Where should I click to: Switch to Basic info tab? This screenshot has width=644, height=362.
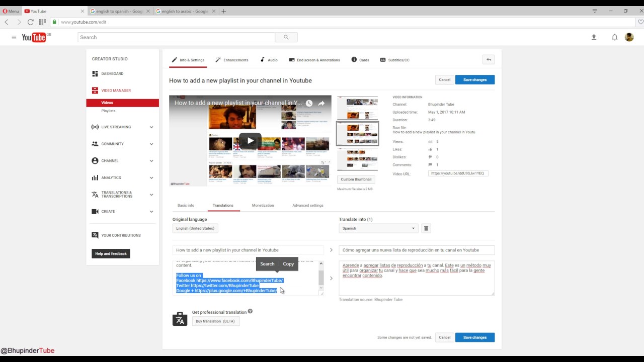[186, 205]
